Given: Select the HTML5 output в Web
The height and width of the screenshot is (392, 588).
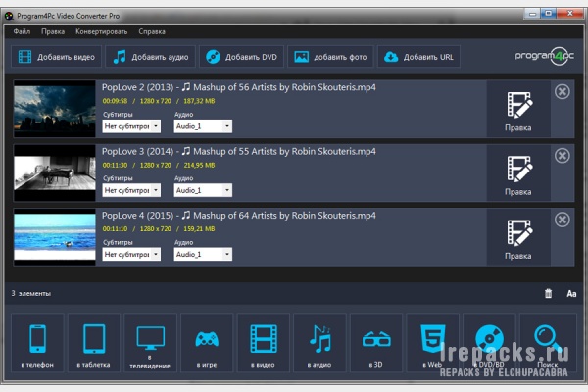Looking at the screenshot, I should point(432,342).
